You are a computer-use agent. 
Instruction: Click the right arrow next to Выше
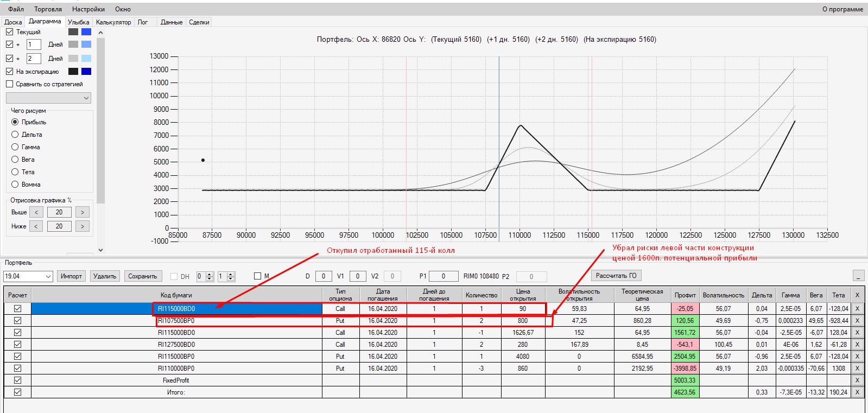83,212
